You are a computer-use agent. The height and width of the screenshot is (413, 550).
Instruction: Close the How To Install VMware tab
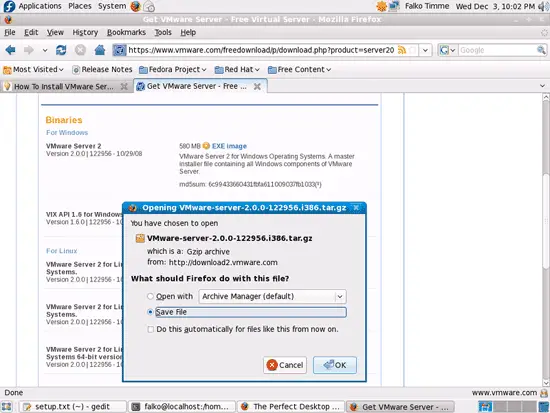tap(124, 86)
